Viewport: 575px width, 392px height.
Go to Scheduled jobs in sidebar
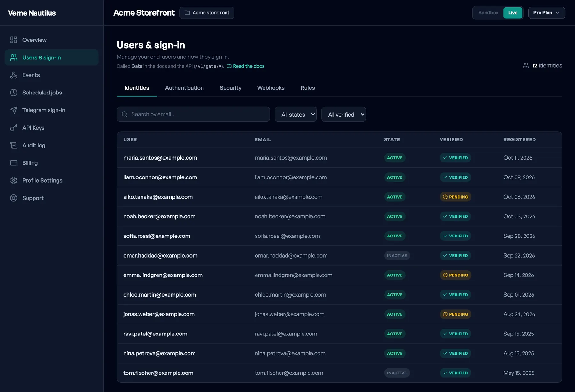52,93
